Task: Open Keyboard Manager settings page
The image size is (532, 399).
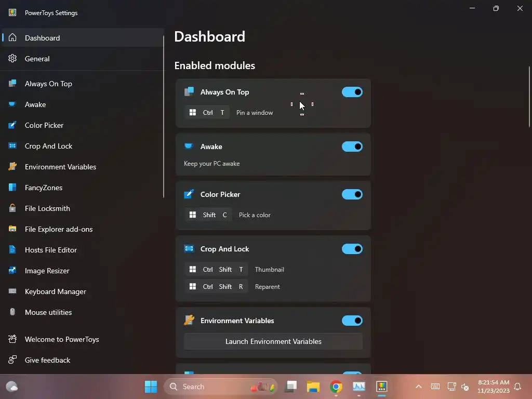Action: click(x=82, y=291)
